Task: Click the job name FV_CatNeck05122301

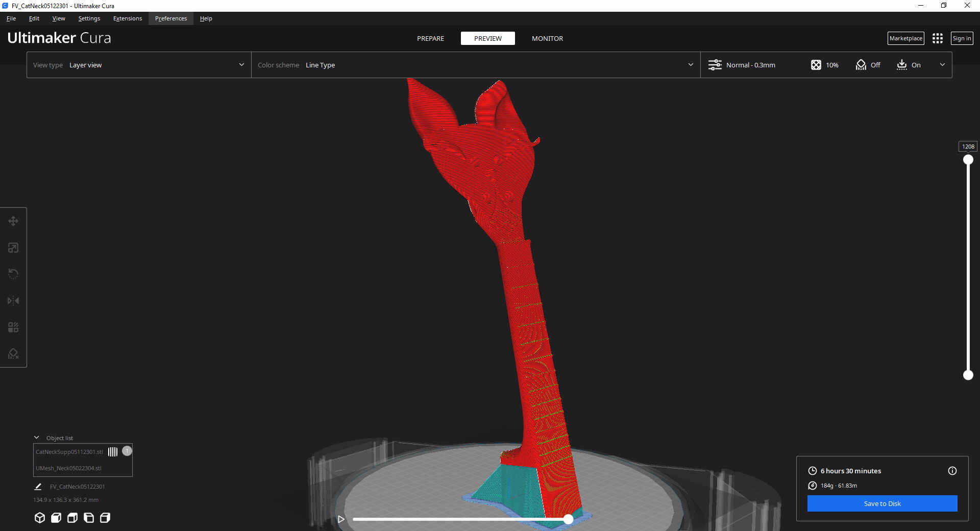Action: [77, 487]
